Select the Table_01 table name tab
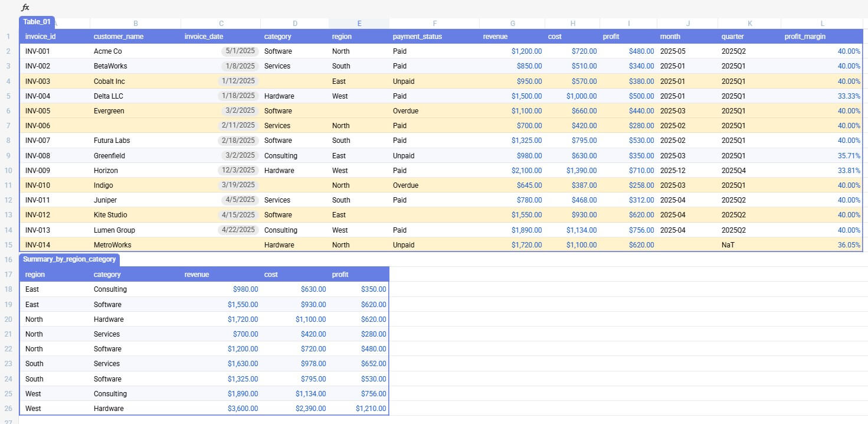 pyautogui.click(x=37, y=22)
